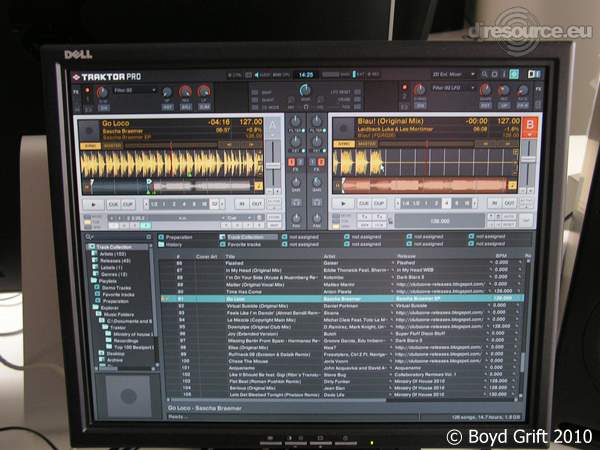Click the search magnifier icon in the header

(x=484, y=74)
